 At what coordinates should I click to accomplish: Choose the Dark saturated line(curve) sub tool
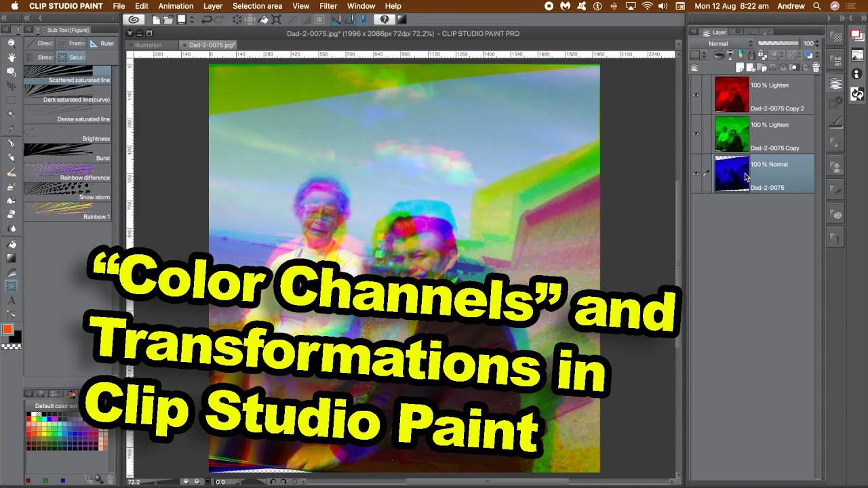(67, 94)
